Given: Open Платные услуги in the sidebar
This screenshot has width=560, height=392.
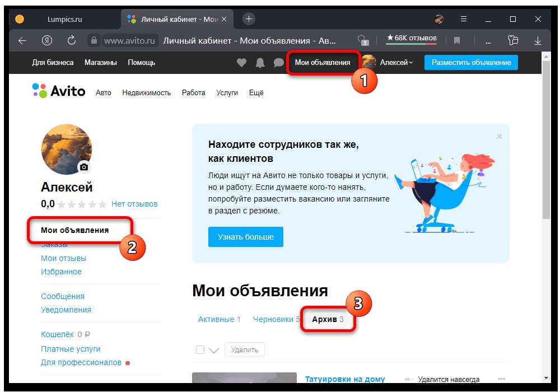Looking at the screenshot, I should [x=71, y=349].
